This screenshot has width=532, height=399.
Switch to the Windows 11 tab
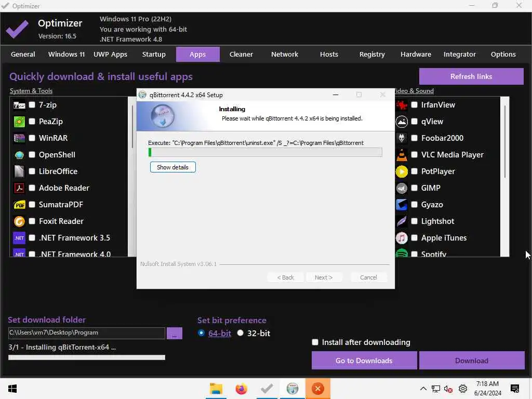point(66,54)
